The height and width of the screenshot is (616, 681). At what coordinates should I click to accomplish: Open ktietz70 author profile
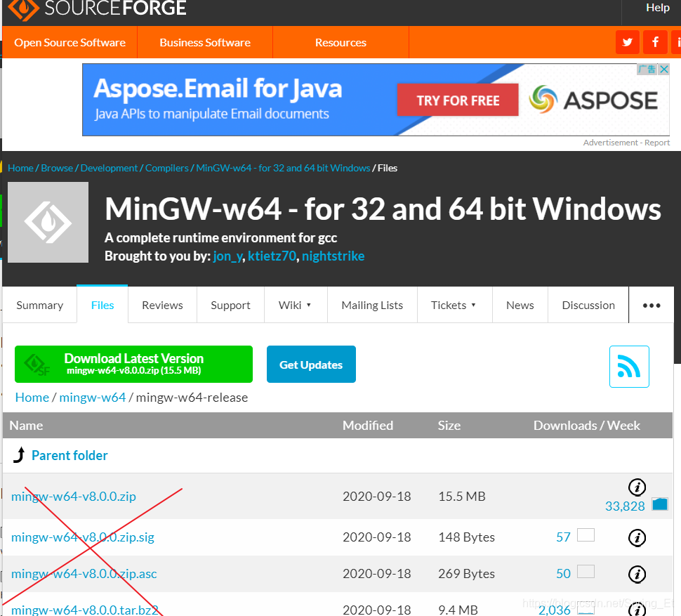coord(272,256)
